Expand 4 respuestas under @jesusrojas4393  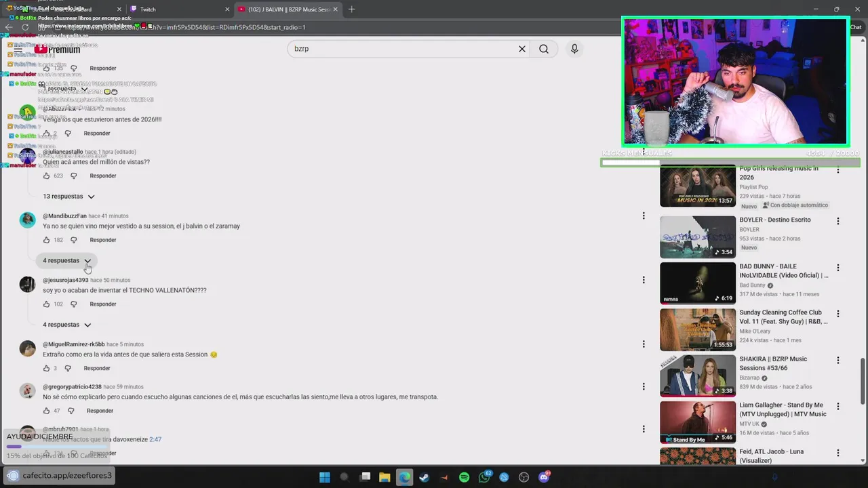[x=66, y=325]
